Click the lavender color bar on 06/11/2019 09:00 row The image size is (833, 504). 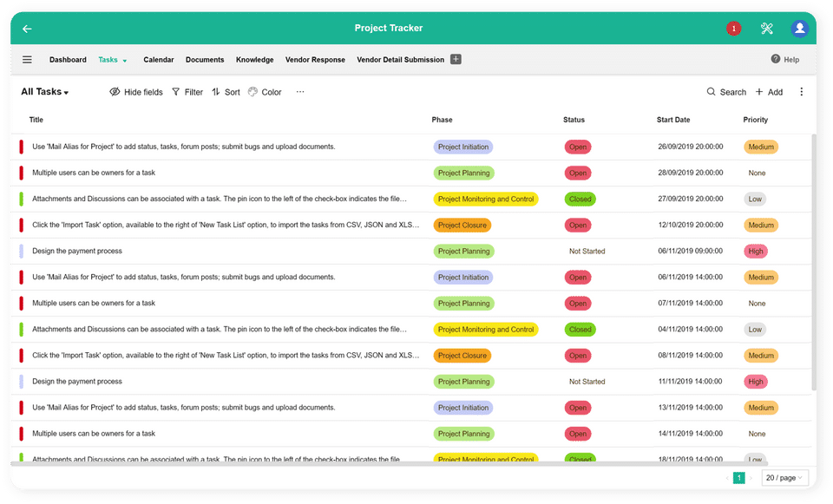pos(21,251)
